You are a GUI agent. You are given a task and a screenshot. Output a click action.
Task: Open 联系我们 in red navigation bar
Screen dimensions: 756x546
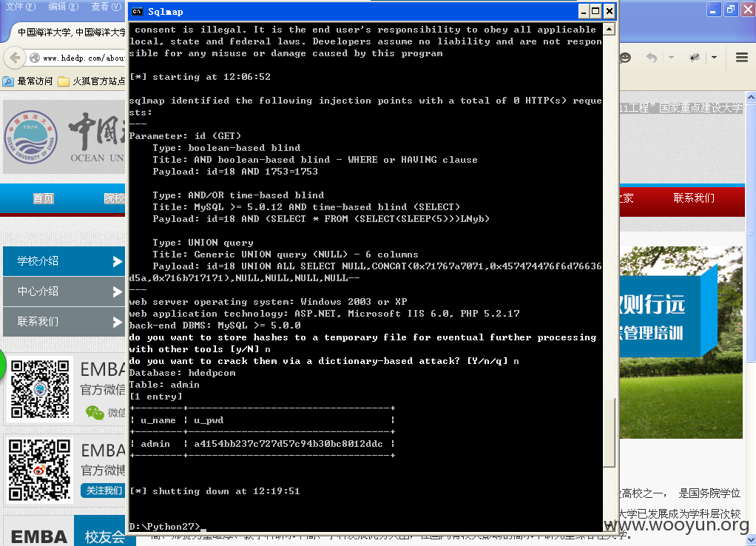click(694, 198)
